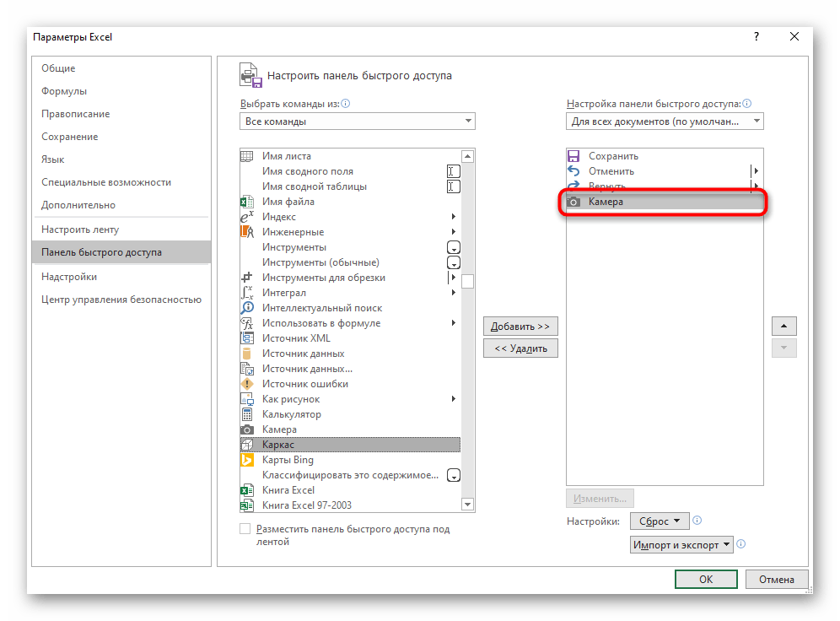Click the Каркас wireframe icon
Viewport: 840px width, 621px height.
click(x=246, y=444)
